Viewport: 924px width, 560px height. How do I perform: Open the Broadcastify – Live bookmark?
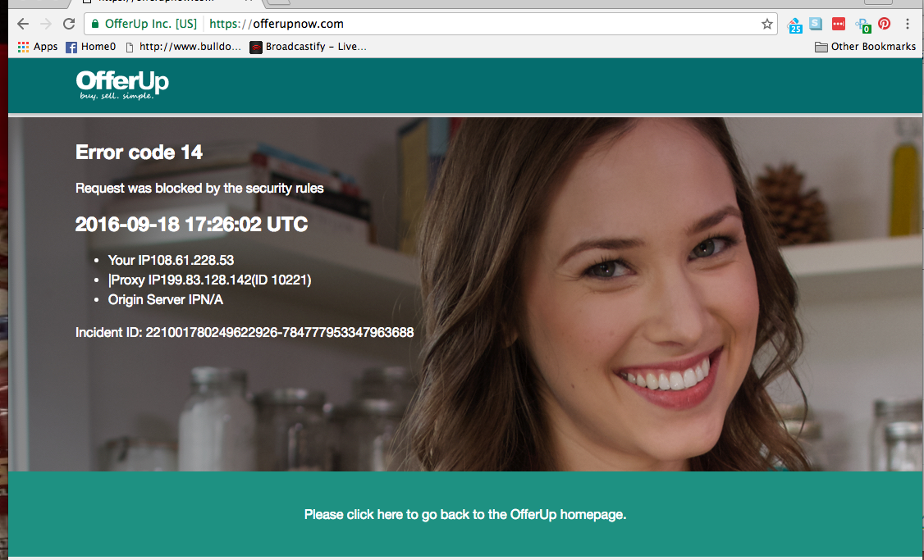(x=309, y=47)
